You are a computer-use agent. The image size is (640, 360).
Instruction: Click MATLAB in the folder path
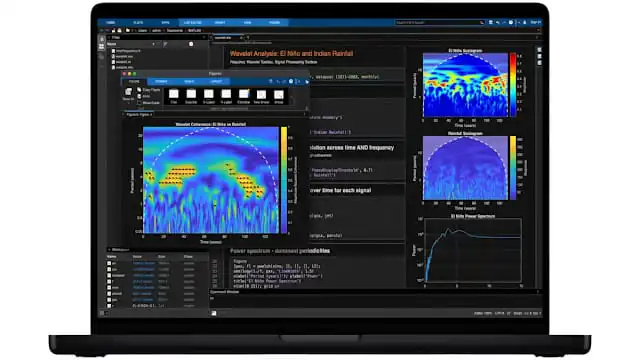coord(194,30)
